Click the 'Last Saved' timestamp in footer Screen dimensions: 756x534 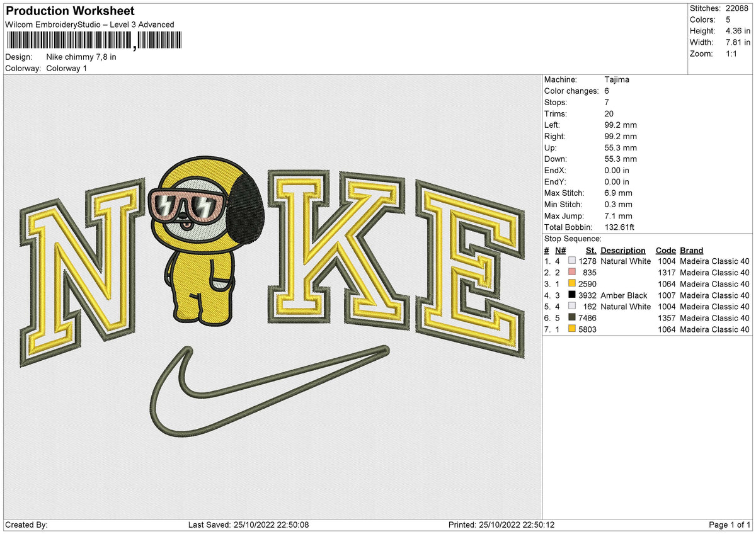pos(248,525)
